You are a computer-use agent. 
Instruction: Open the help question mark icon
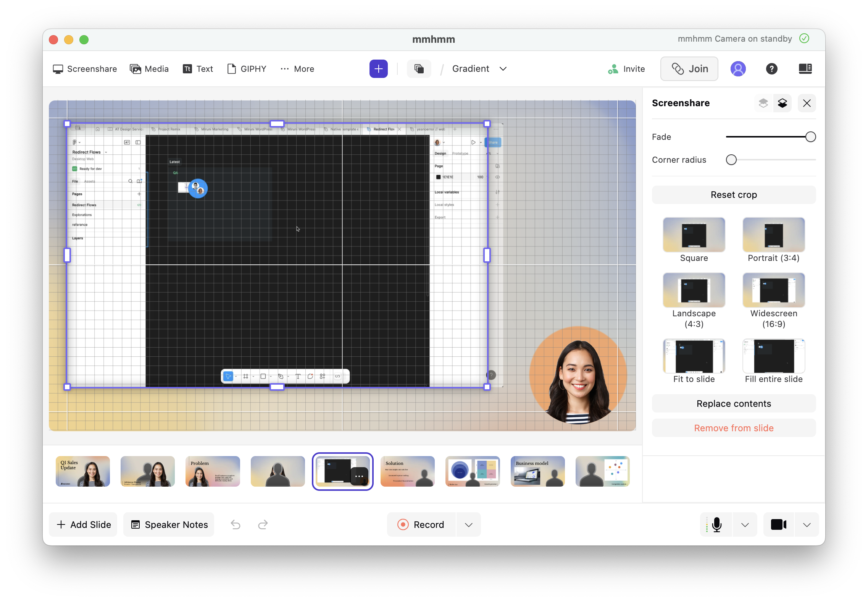[771, 69]
